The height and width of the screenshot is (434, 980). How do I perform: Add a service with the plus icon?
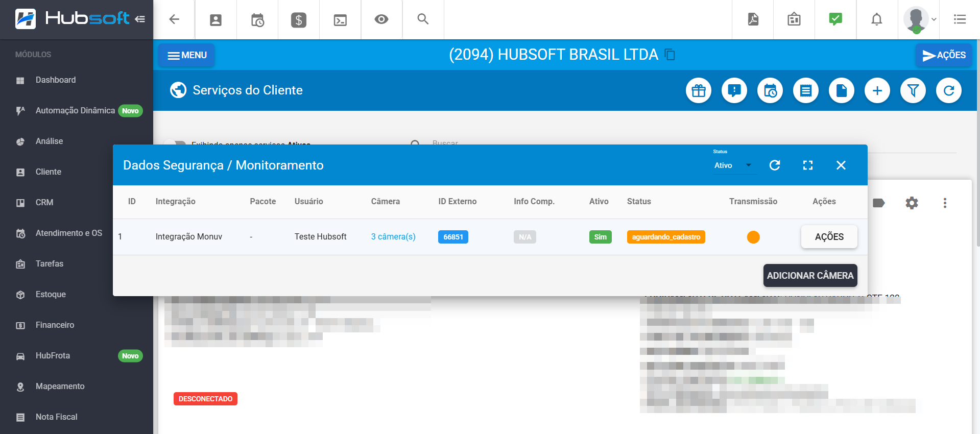point(877,91)
